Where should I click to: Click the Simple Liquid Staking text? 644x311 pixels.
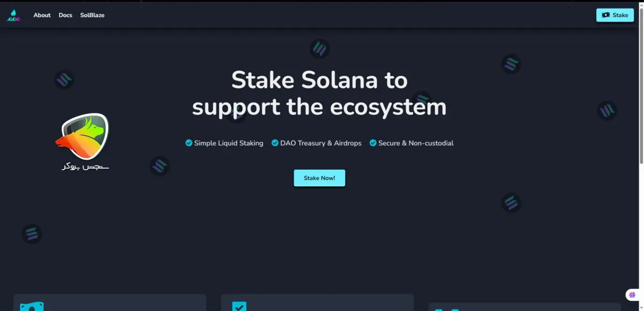pyautogui.click(x=229, y=143)
